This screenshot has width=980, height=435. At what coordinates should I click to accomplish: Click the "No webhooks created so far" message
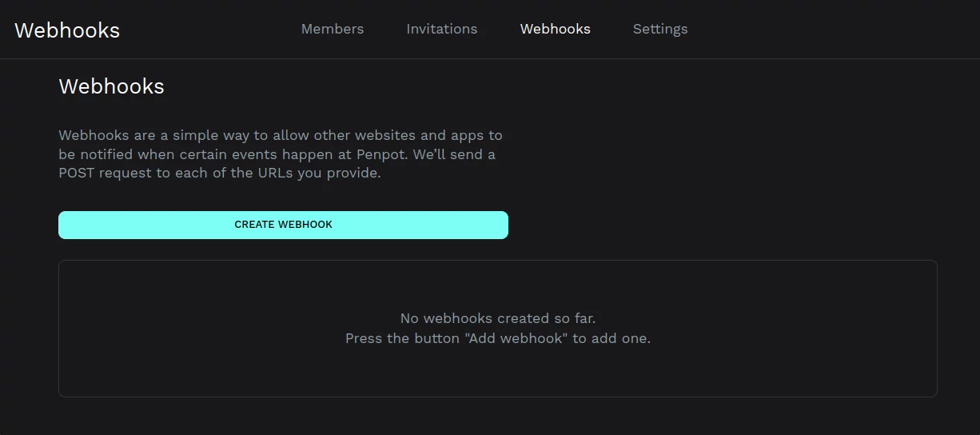tap(497, 318)
